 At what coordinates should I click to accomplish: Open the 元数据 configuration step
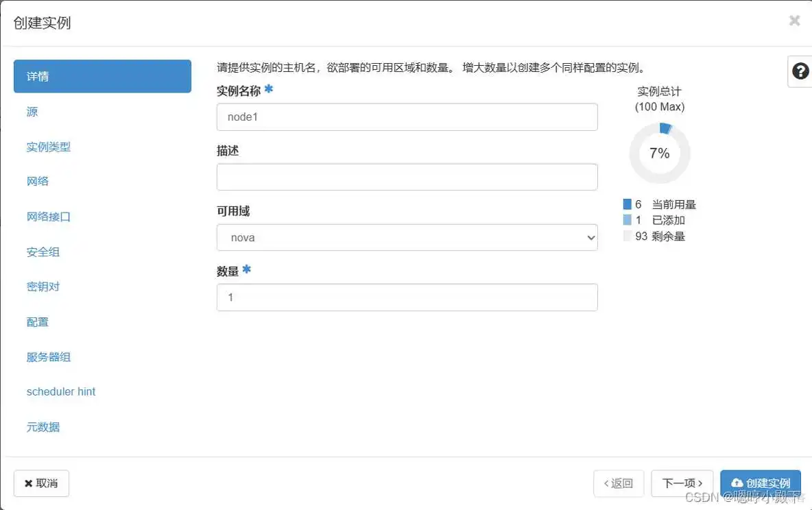click(x=43, y=426)
